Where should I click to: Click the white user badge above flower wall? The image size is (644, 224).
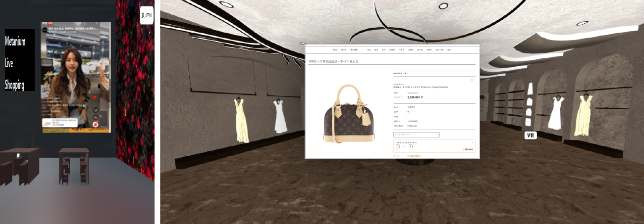click(147, 15)
